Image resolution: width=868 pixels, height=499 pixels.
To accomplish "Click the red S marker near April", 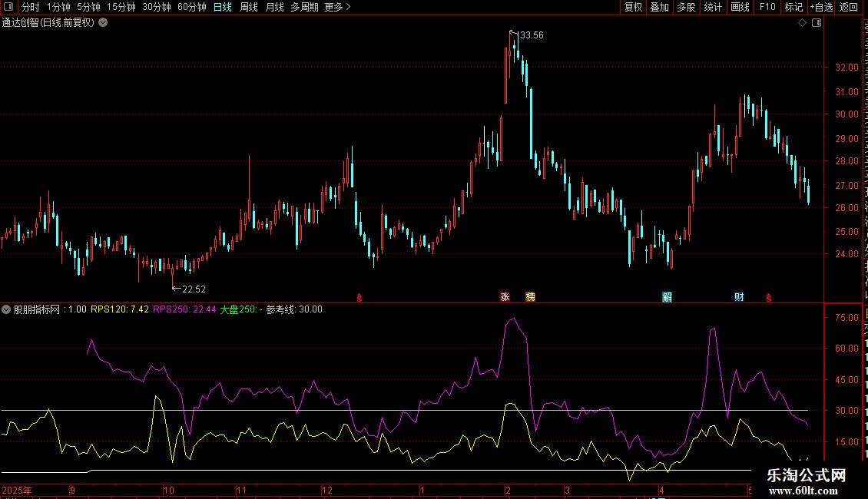I will pos(768,298).
